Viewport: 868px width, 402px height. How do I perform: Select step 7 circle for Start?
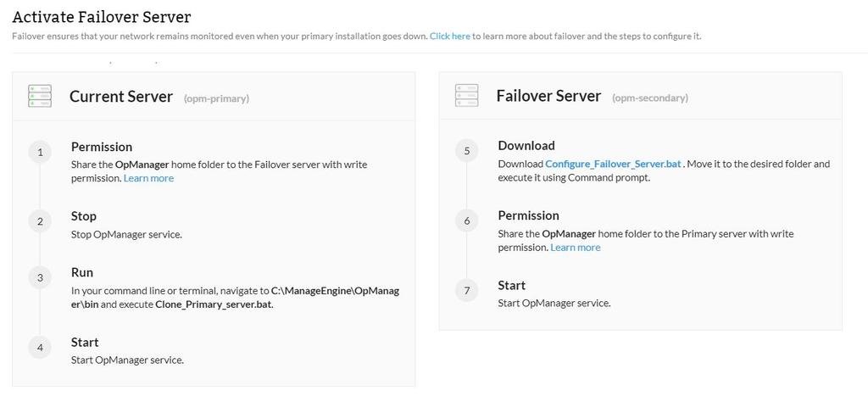467,291
